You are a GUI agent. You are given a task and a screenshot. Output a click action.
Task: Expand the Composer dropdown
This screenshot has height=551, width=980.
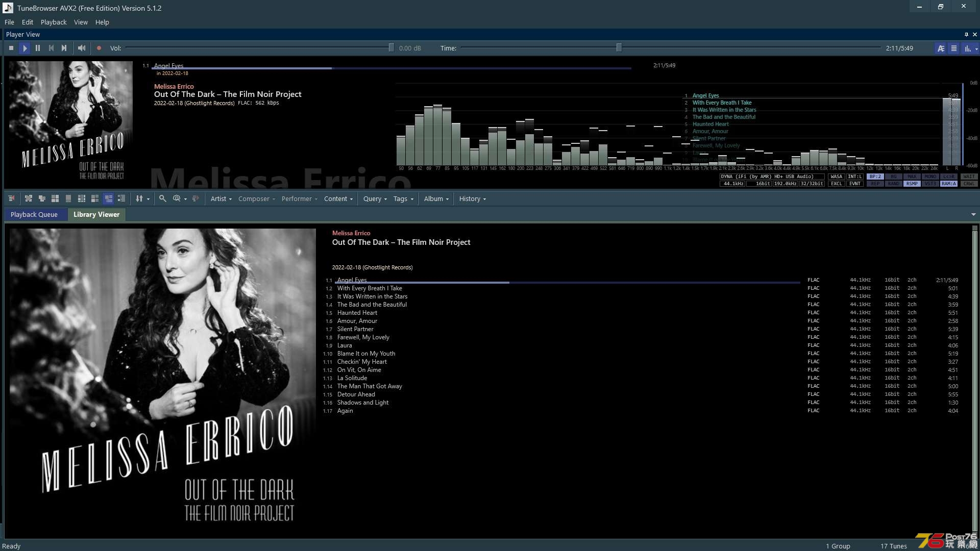(x=256, y=198)
